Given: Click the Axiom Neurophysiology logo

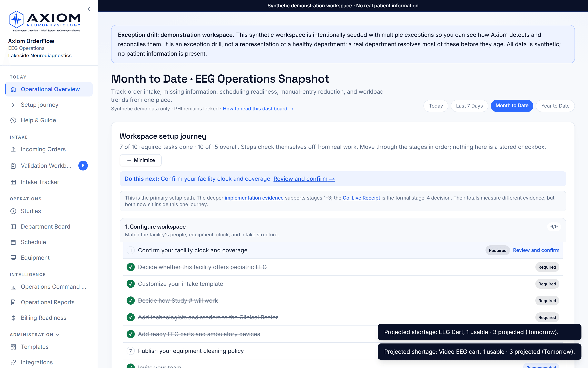Looking at the screenshot, I should pos(45,21).
